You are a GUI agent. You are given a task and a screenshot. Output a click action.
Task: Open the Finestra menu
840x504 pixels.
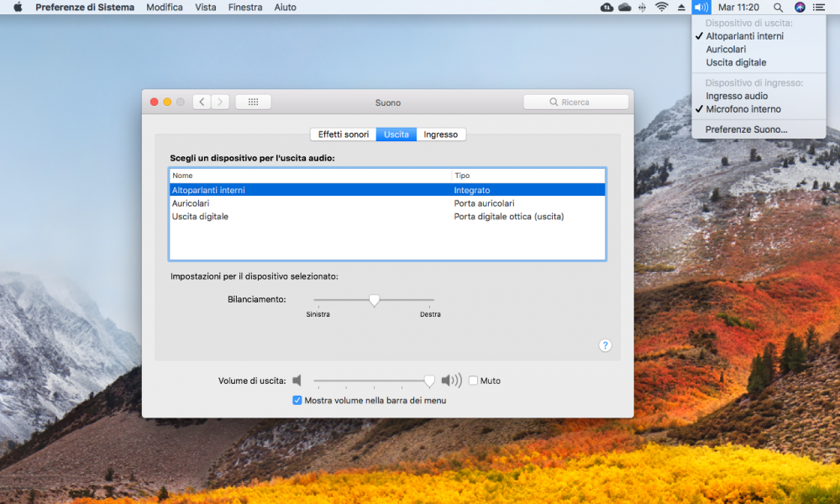point(244,7)
